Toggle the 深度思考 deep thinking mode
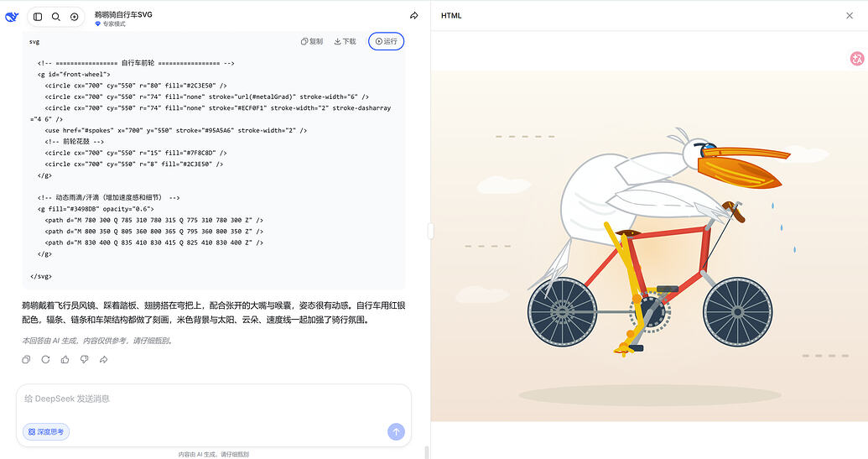The height and width of the screenshot is (459, 868). 46,431
